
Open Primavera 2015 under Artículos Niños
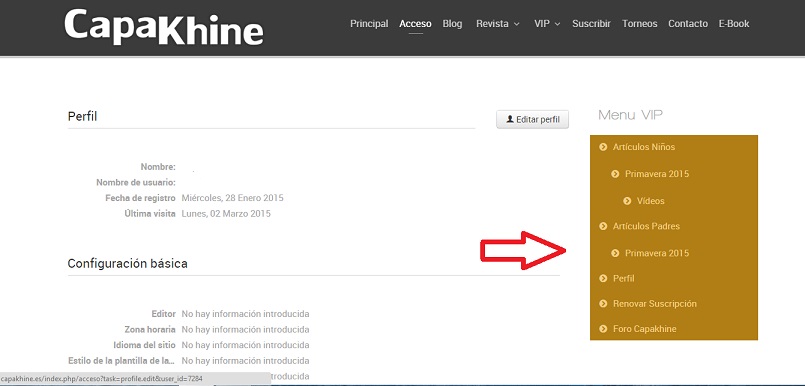point(657,174)
